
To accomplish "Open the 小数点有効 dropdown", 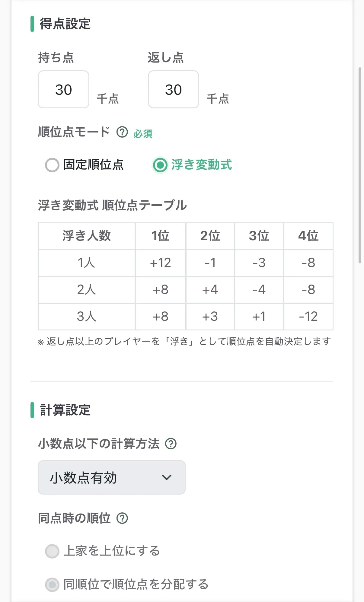I will point(111,478).
